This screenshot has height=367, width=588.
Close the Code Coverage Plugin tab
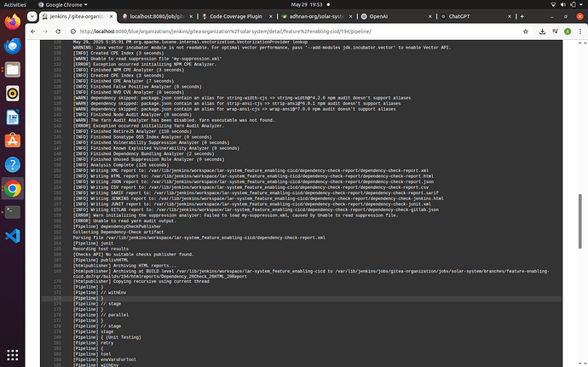tap(271, 16)
